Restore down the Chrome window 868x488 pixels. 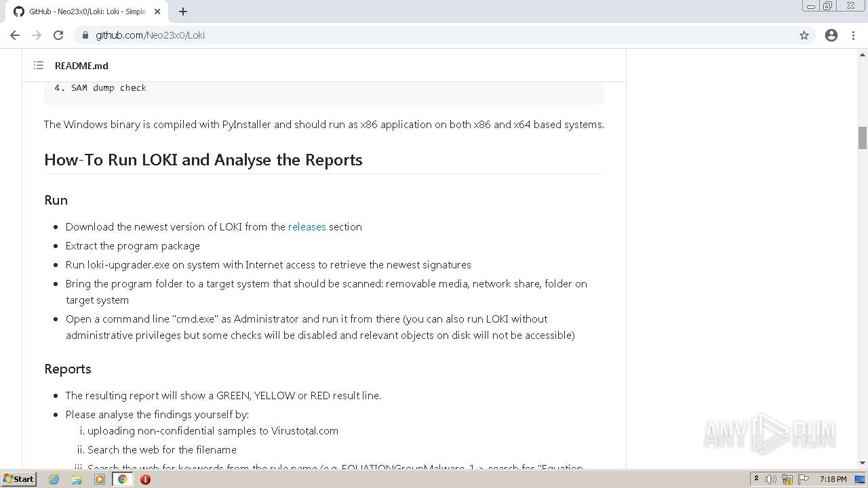[x=828, y=6]
